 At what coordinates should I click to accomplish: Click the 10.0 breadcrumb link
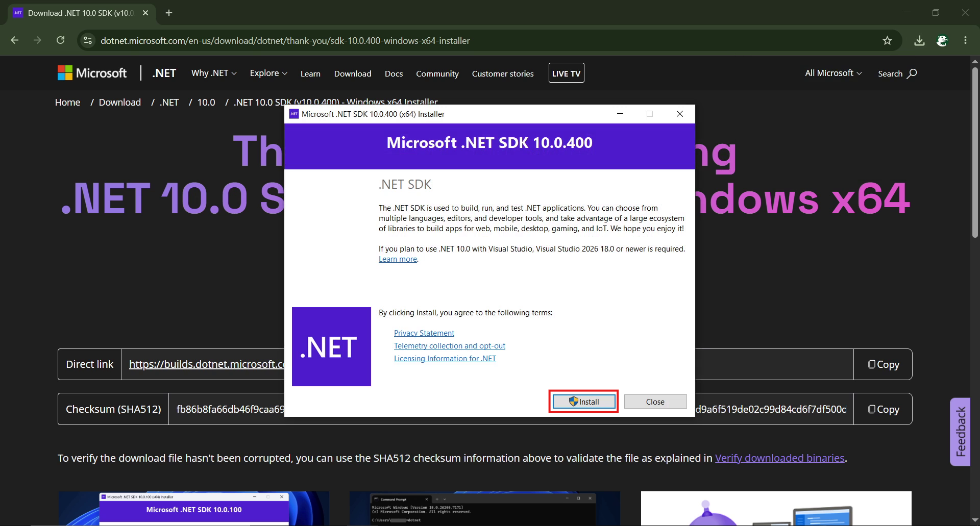point(206,102)
